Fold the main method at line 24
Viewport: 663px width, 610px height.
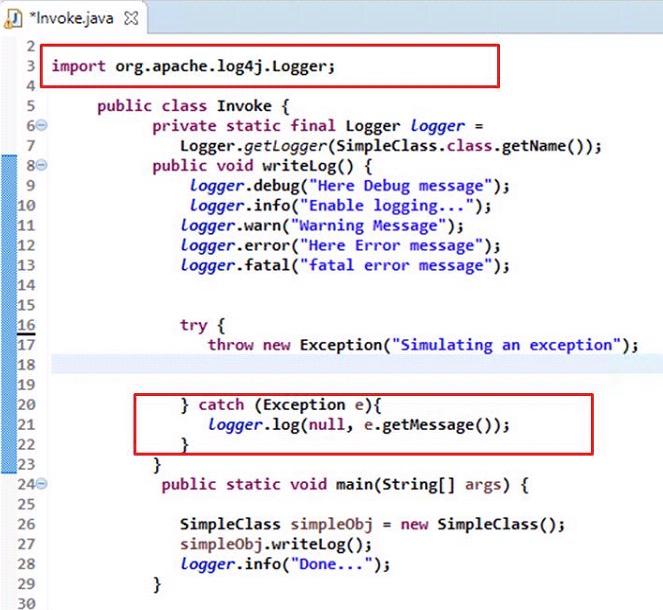(42, 485)
